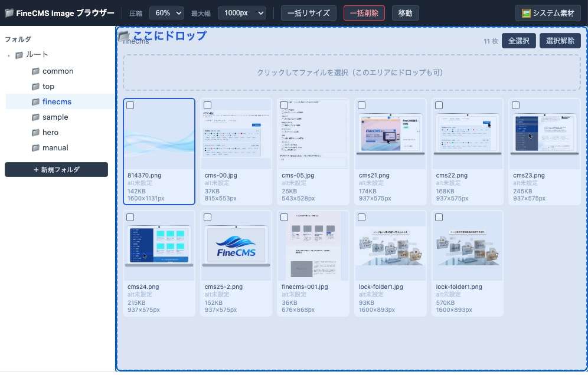Open the FineCMS logo thumbnail cms25-2.png

(x=236, y=246)
